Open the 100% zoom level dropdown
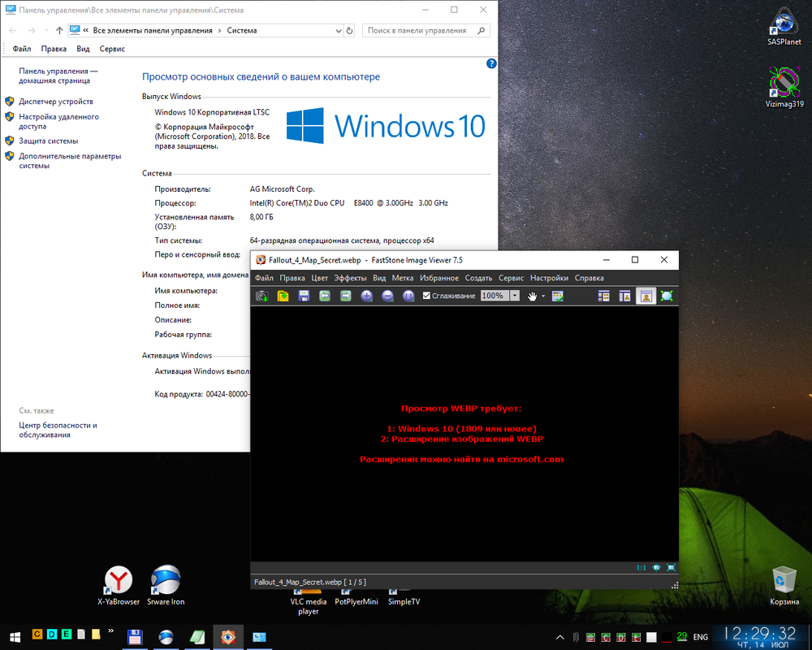The height and width of the screenshot is (650, 812). pos(515,296)
